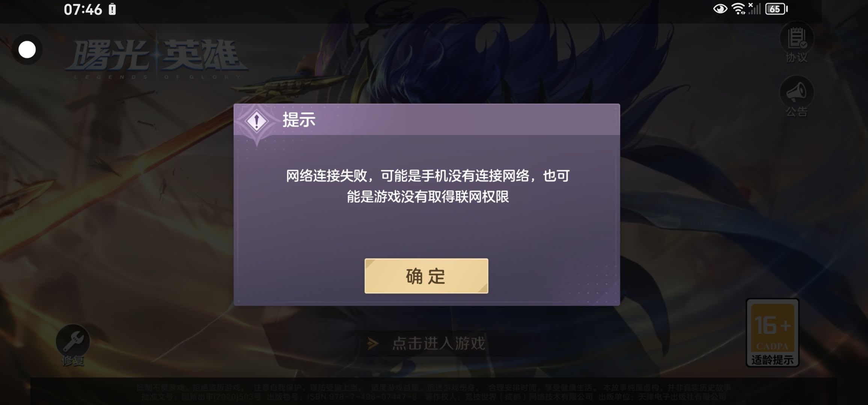Tap the 提示 dialog title text

(x=299, y=120)
